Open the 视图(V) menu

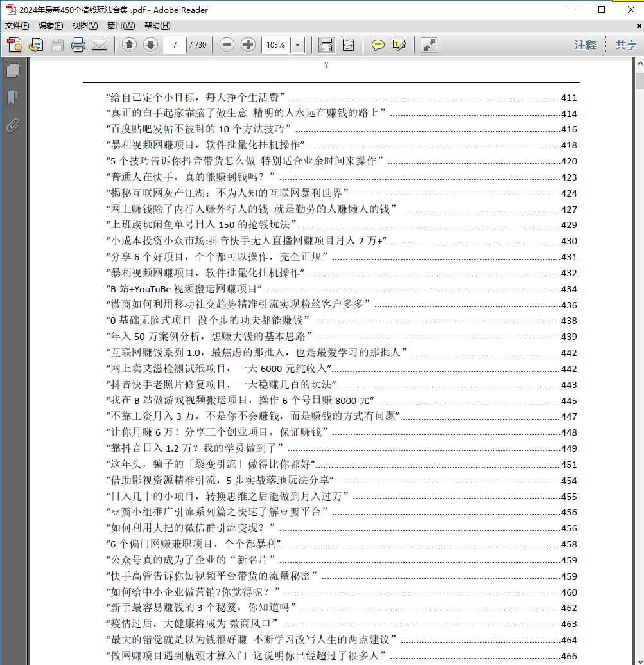[x=85, y=26]
